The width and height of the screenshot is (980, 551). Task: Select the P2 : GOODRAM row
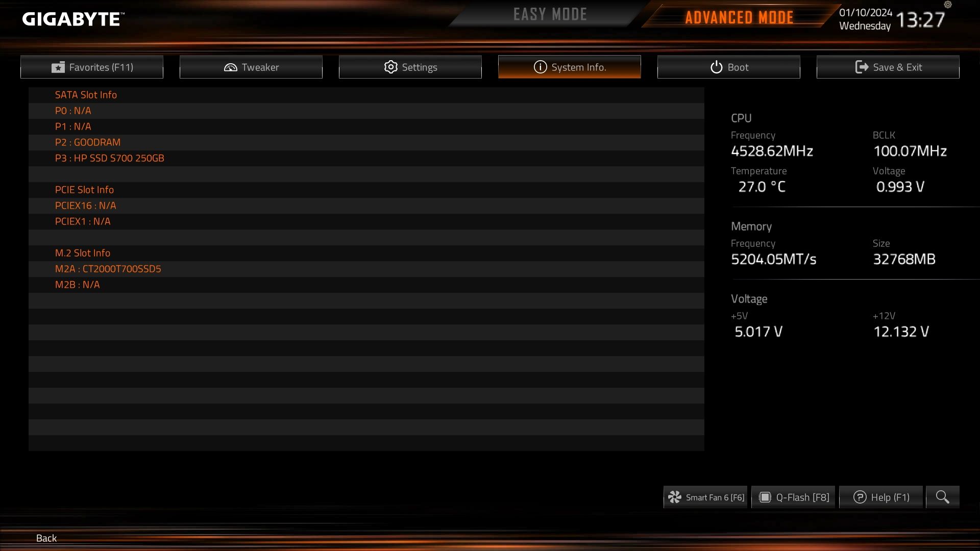tap(366, 142)
